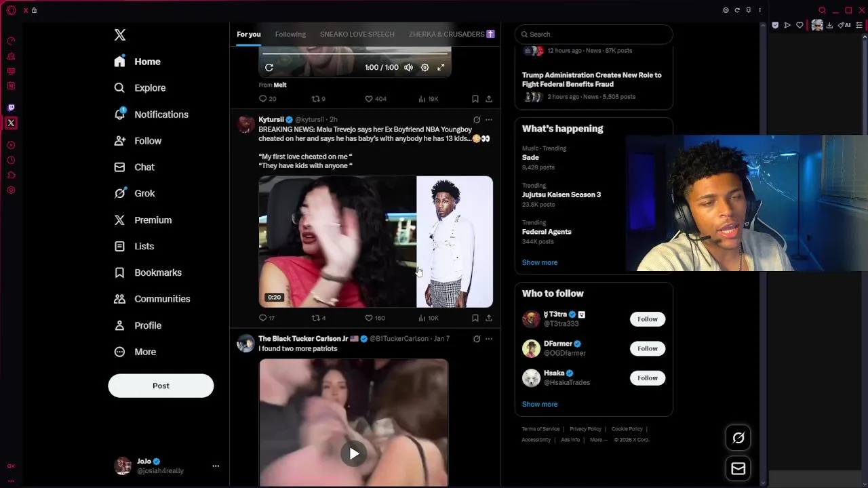
Task: Like the post with 404 likes
Action: [x=376, y=99]
